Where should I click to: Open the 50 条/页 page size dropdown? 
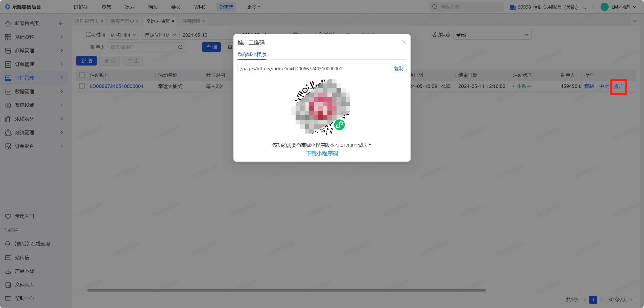click(621, 300)
